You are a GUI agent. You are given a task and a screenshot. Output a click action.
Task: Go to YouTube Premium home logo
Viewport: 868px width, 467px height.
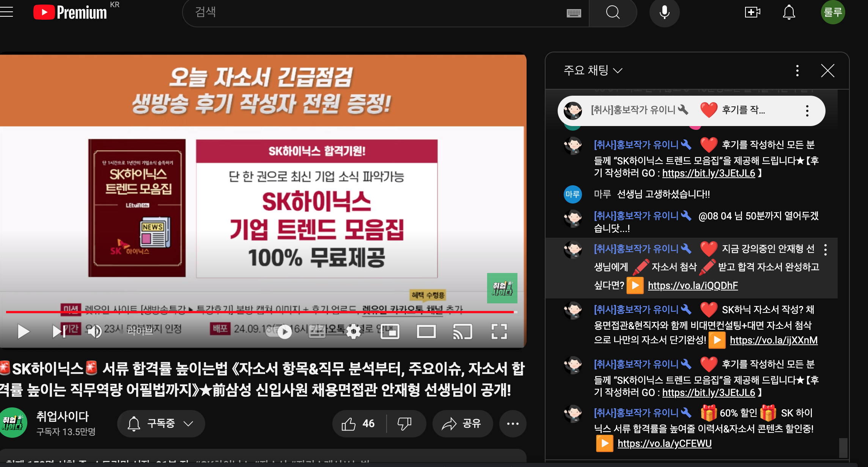(x=70, y=12)
